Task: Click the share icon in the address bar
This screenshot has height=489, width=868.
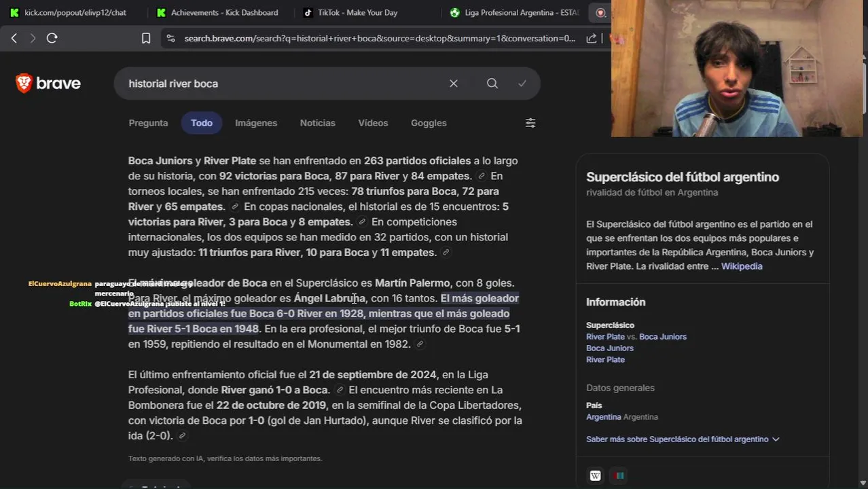Action: pyautogui.click(x=592, y=38)
